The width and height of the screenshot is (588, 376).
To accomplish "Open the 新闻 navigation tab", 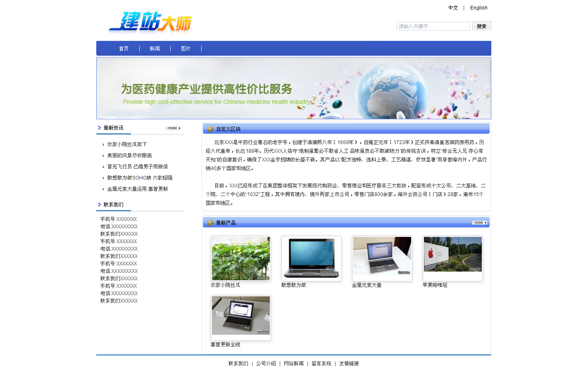I will (x=155, y=49).
